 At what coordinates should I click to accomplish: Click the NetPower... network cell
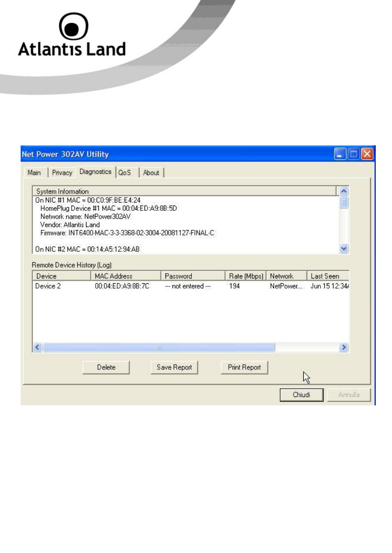click(286, 286)
